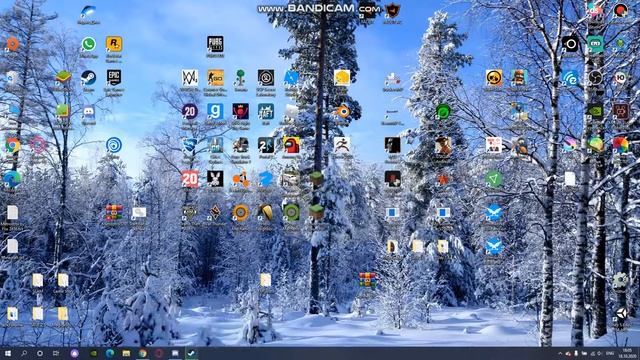Select the green spiral circle icon
Viewport: 640px width, 360px height.
(443, 111)
